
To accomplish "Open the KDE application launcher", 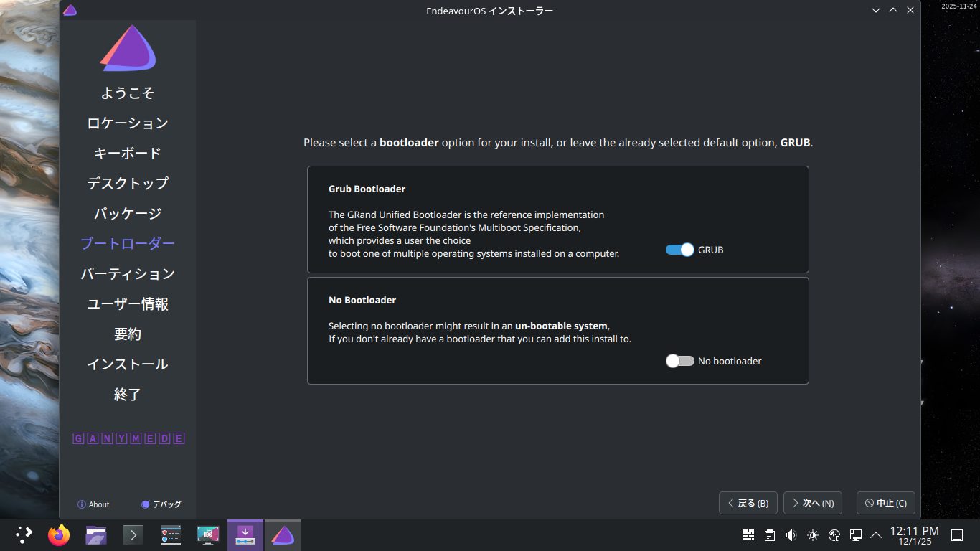I will click(x=24, y=535).
